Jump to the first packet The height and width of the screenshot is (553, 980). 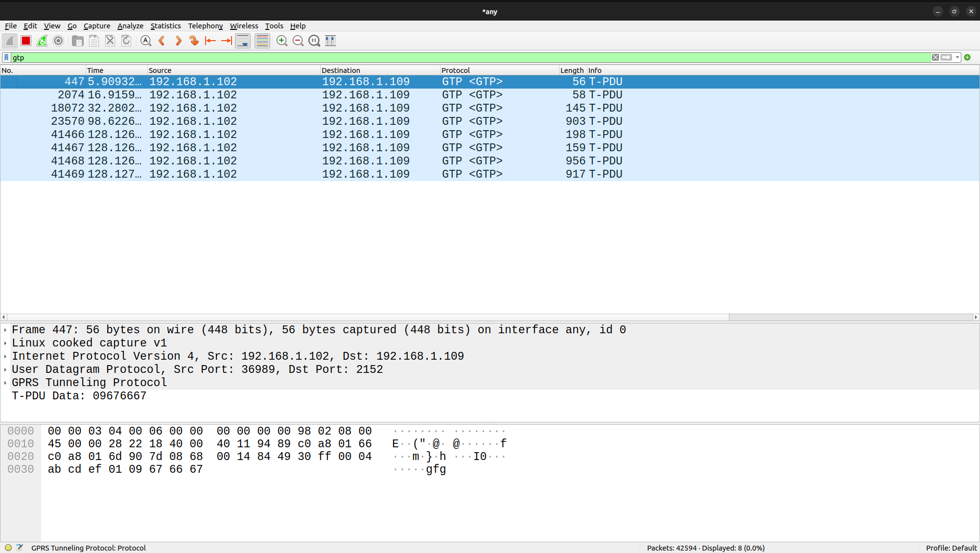coord(210,41)
